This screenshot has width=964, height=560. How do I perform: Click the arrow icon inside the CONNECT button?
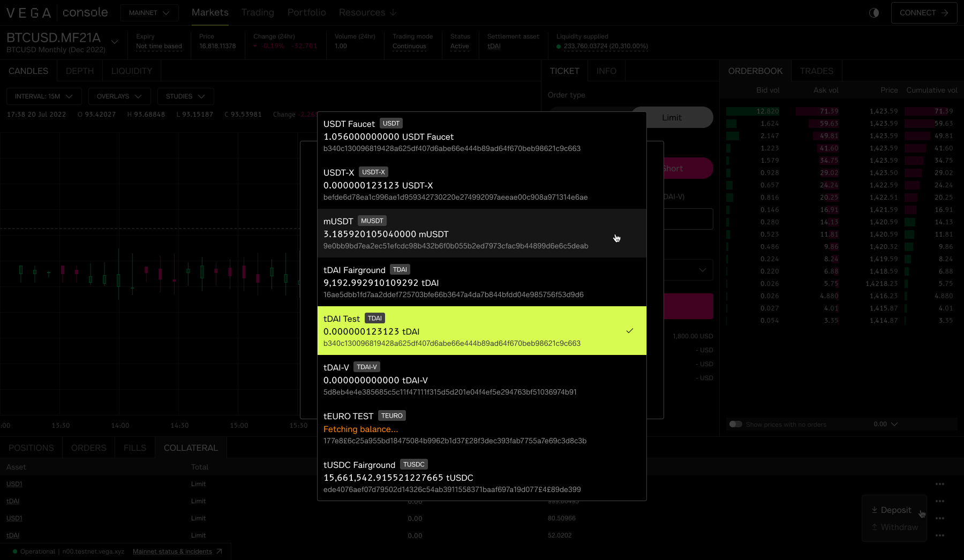pyautogui.click(x=945, y=12)
